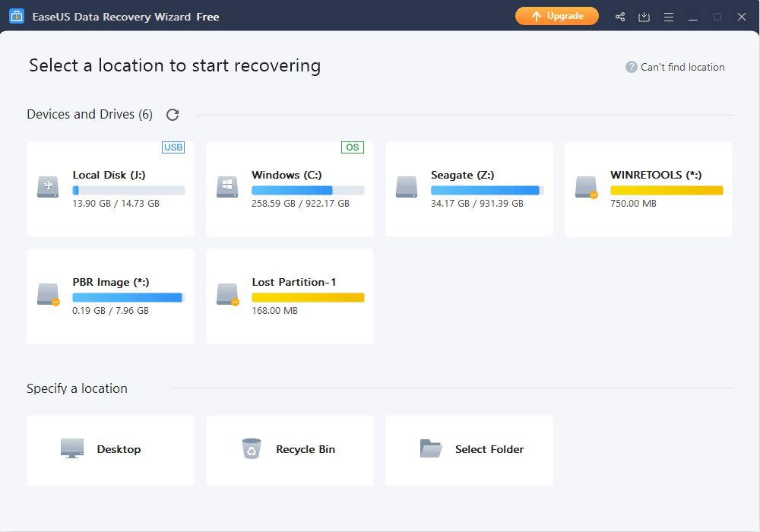The height and width of the screenshot is (532, 760).
Task: Scan the Lost Partition-1 entry
Action: 289,296
